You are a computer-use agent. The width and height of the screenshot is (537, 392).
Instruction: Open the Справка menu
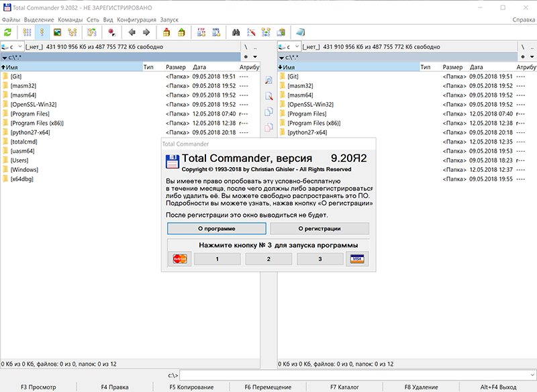click(x=524, y=20)
